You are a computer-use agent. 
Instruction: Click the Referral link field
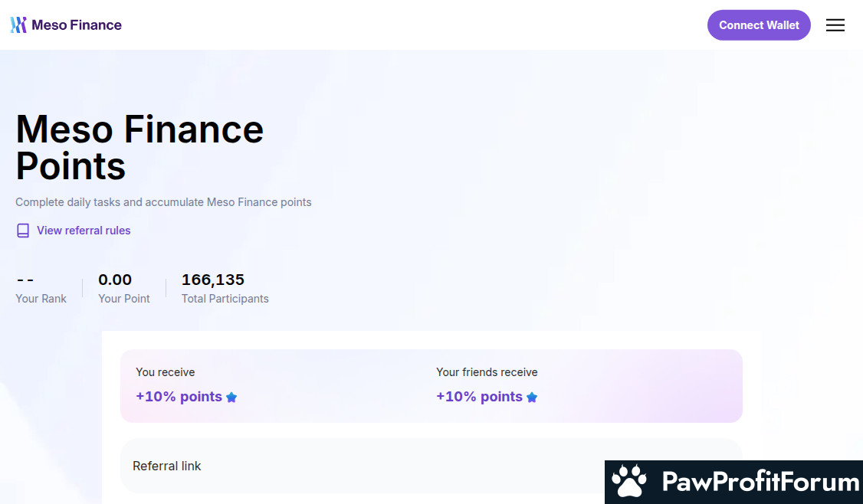point(431,466)
